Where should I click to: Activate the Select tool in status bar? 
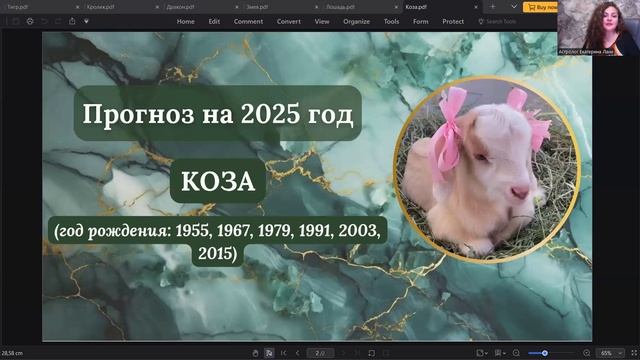269,353
